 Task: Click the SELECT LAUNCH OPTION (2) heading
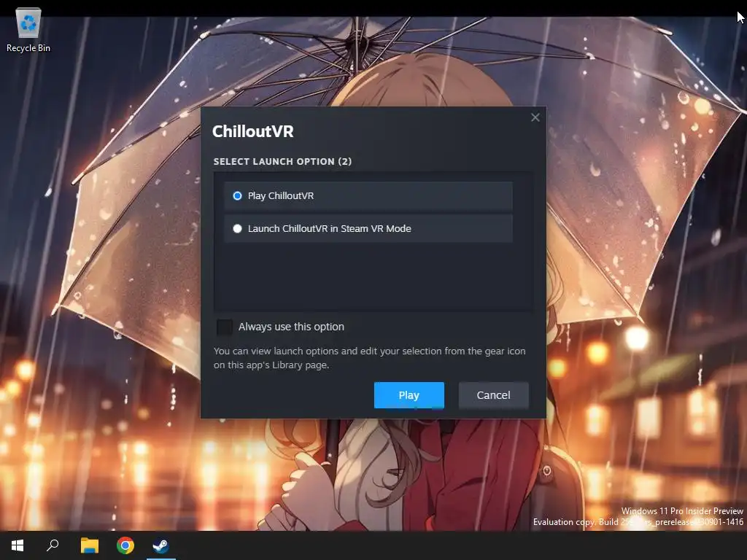[282, 161]
